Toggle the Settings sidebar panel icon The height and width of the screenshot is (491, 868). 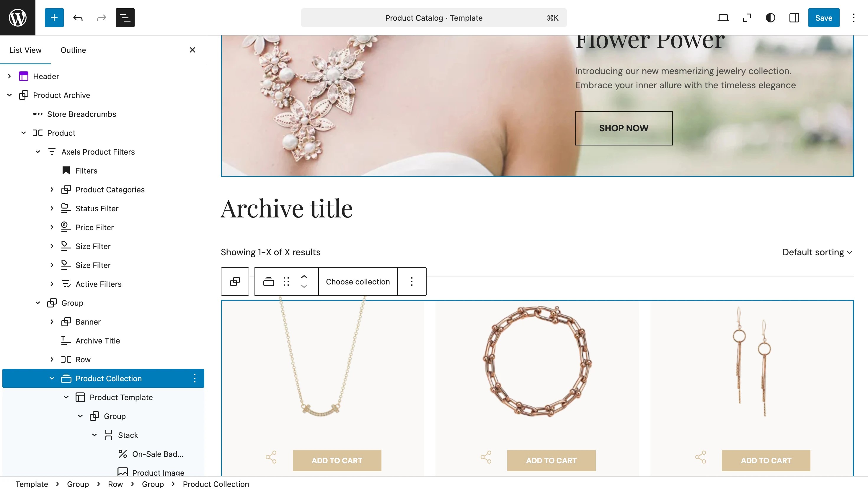click(x=794, y=17)
